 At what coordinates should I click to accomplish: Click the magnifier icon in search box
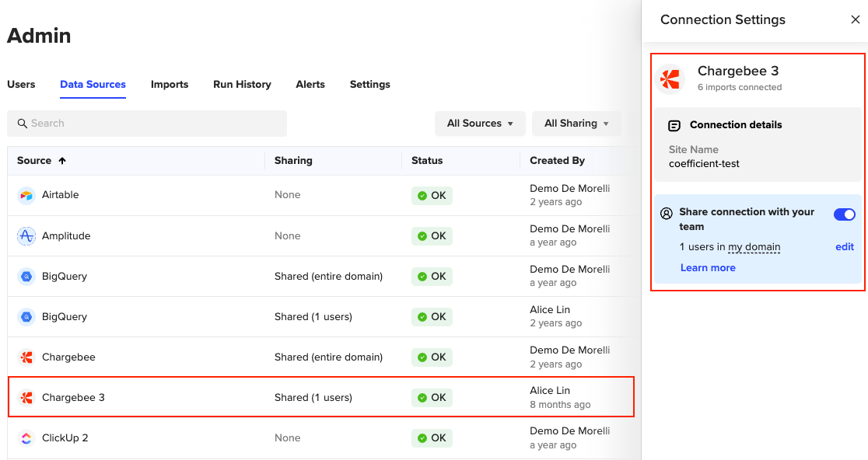point(22,124)
